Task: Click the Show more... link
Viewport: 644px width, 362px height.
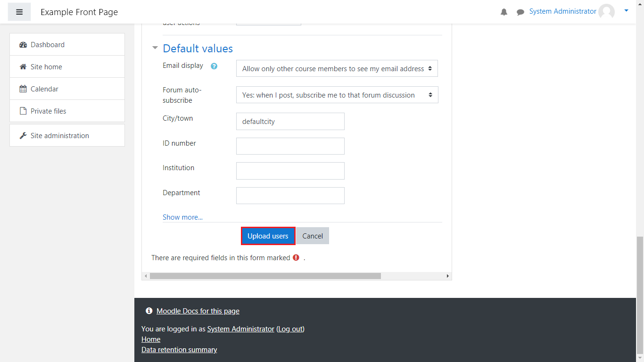Action: pyautogui.click(x=182, y=217)
